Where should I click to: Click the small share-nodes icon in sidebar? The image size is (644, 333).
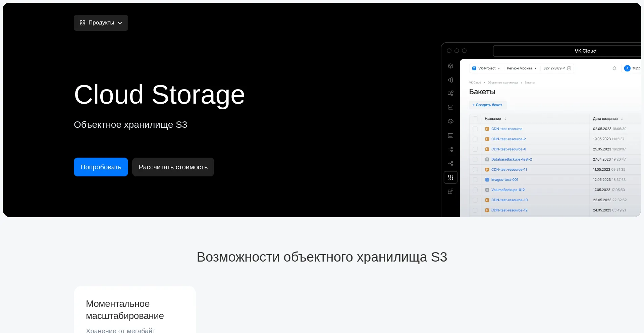tap(450, 164)
